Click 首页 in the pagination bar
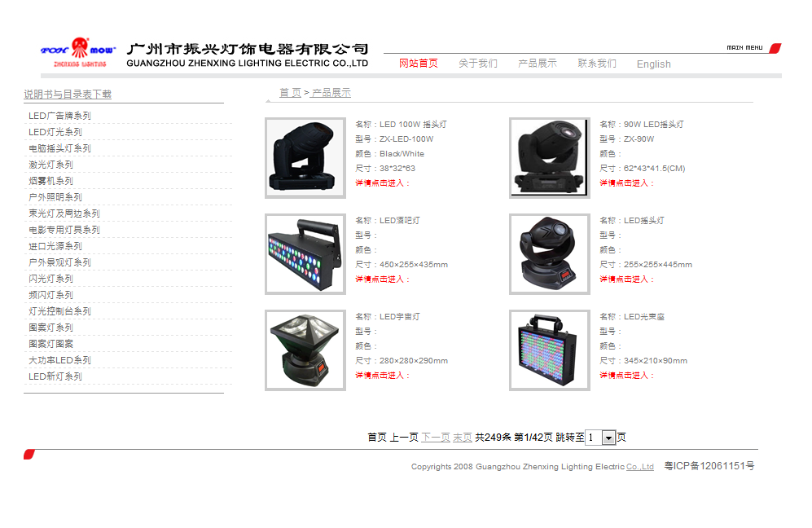812x528 pixels. [377, 438]
